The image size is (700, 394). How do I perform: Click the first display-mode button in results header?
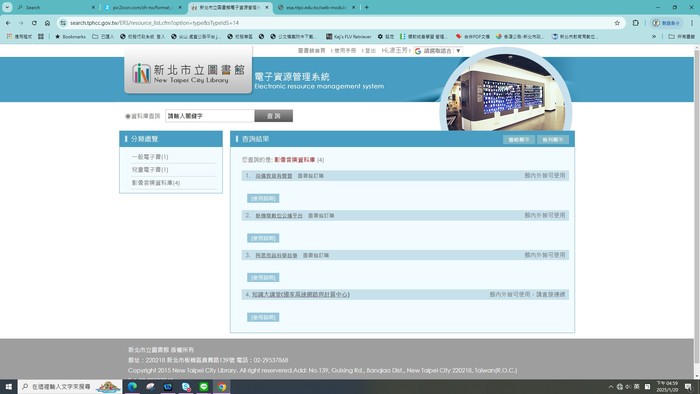pos(519,140)
